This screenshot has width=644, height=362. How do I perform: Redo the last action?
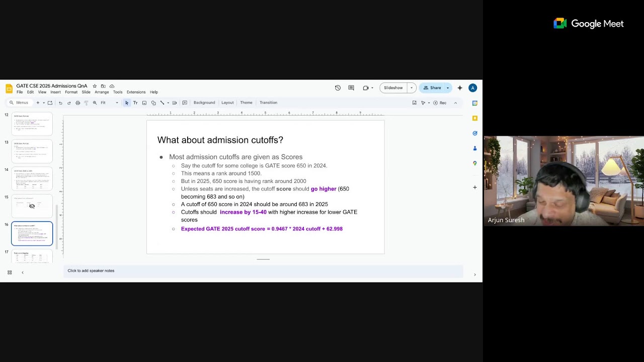coord(69,103)
